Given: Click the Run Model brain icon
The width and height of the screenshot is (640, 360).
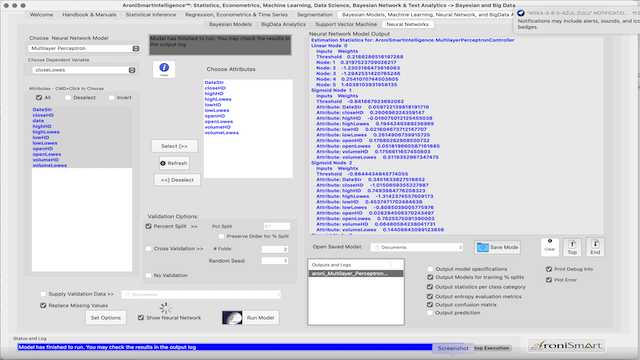Looking at the screenshot, I should pos(232,318).
